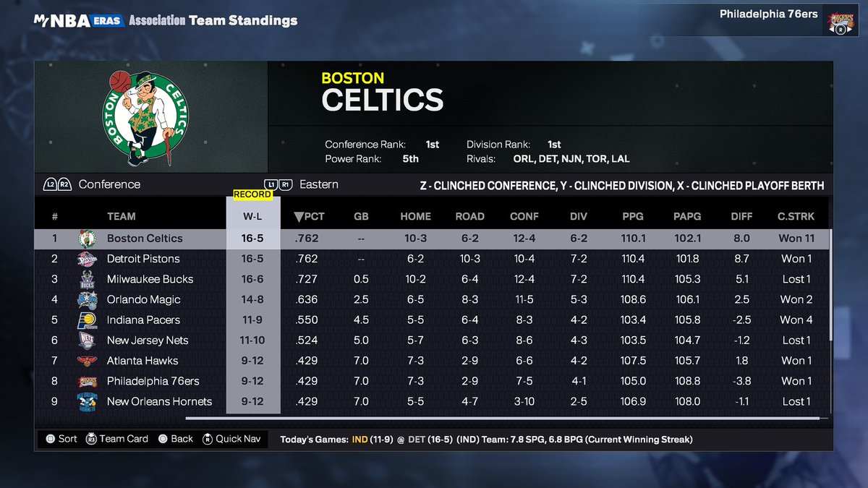868x488 pixels.
Task: Click Pistons DIFF value '8.7'
Action: coord(741,259)
